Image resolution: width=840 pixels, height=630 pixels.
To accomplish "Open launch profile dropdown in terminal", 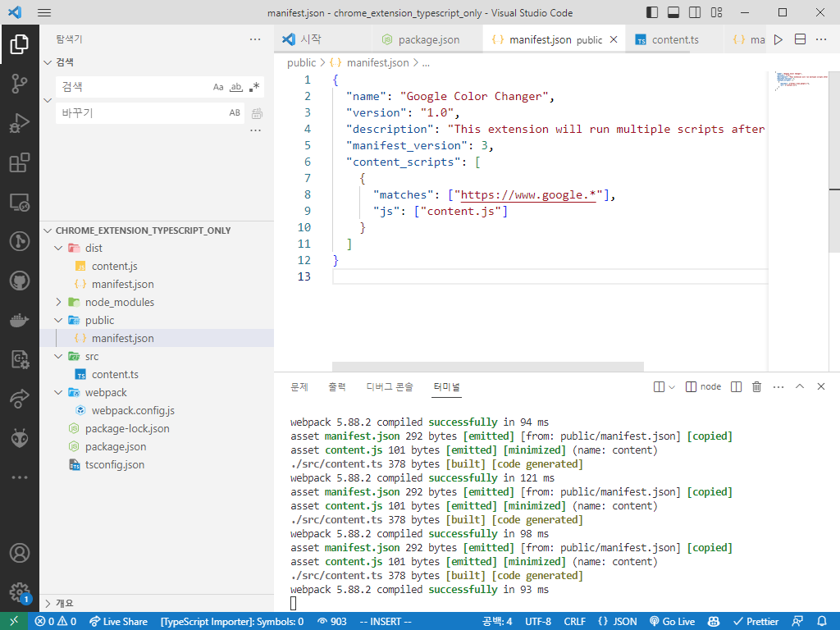I will (x=672, y=387).
